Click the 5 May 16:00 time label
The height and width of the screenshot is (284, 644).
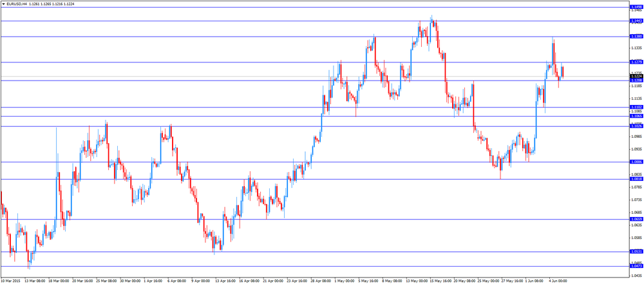369,281
